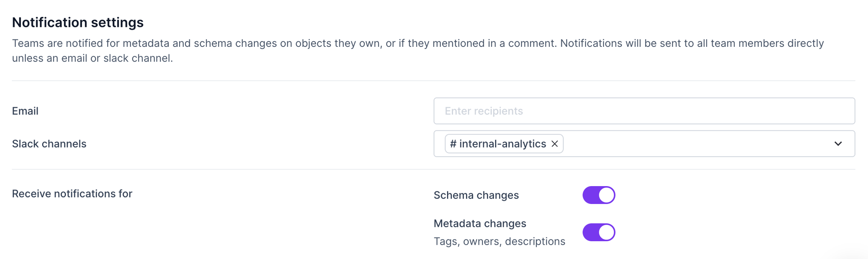The width and height of the screenshot is (868, 259).
Task: Disable Schema changes notifications toggle
Action: 598,195
